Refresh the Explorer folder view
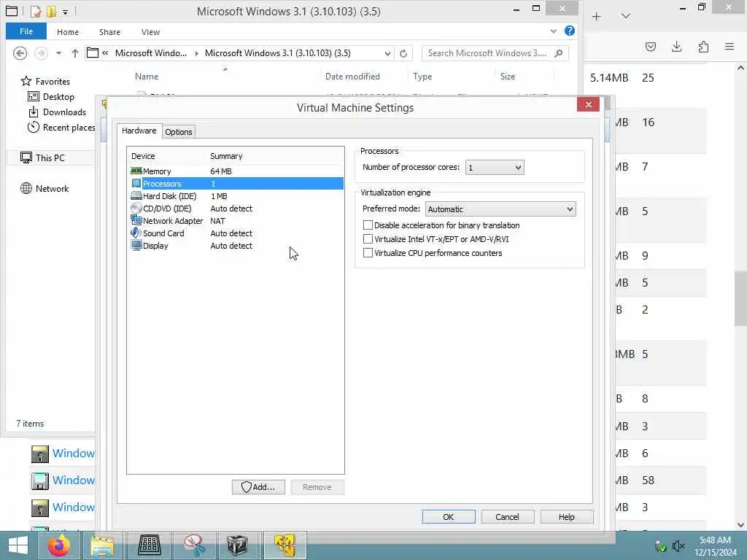747x560 pixels. point(403,53)
